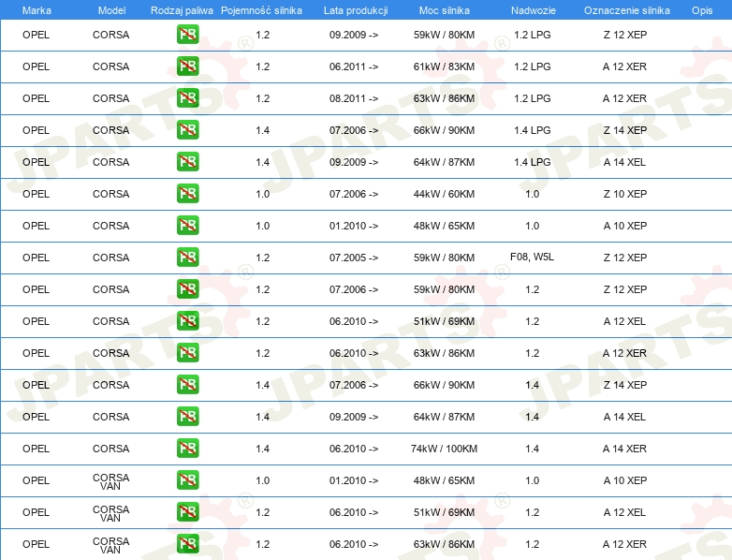Click the Rodzaj paliwa column header
Image resolution: width=732 pixels, height=560 pixels.
pyautogui.click(x=182, y=10)
